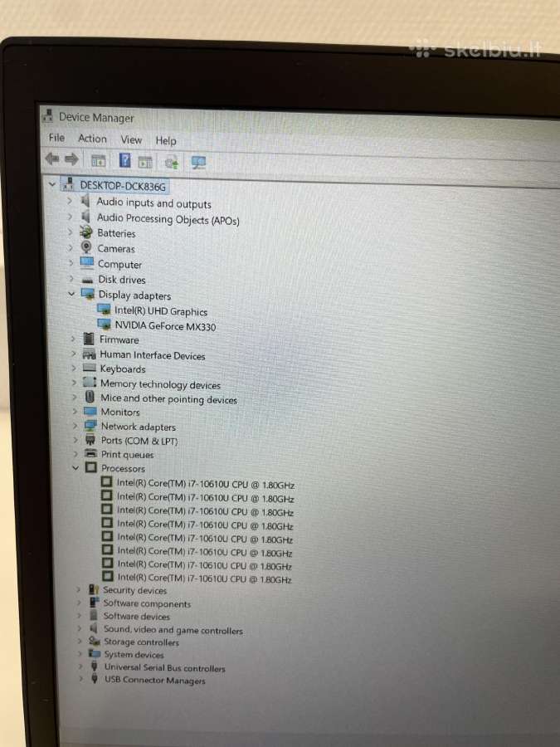Viewport: 560px width, 747px height.
Task: Click Update driver toolbar icon
Action: pos(172,163)
